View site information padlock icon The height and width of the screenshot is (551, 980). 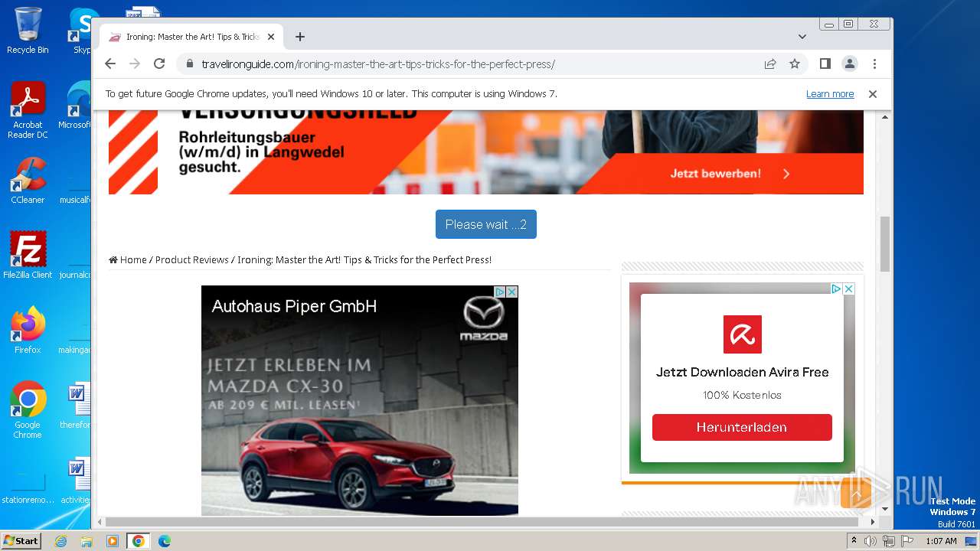coord(190,64)
